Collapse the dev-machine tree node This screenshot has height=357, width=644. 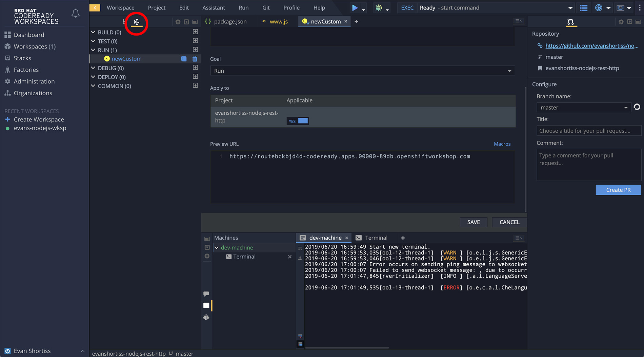(x=217, y=248)
